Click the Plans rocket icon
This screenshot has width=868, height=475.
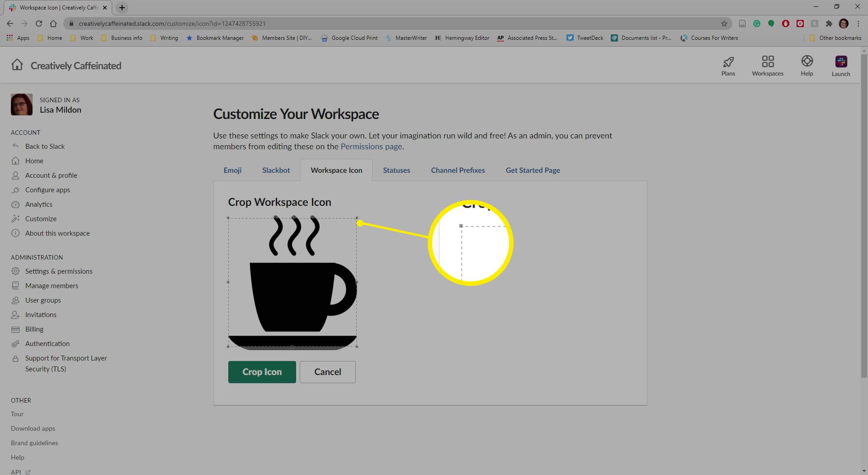(728, 62)
